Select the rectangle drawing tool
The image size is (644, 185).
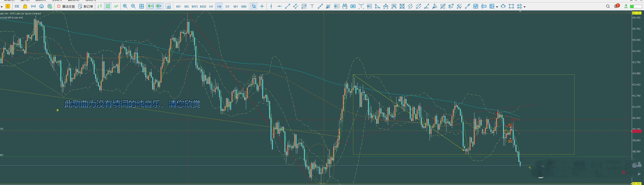[x=512, y=6]
